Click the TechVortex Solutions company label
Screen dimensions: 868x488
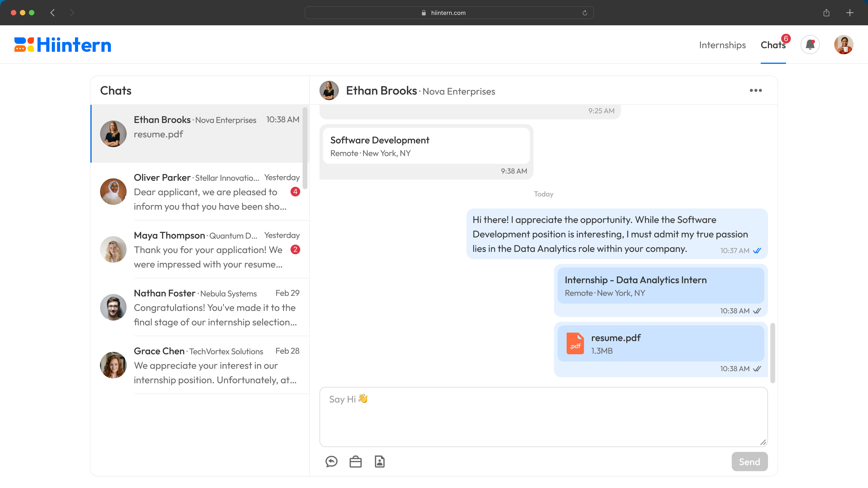point(226,352)
